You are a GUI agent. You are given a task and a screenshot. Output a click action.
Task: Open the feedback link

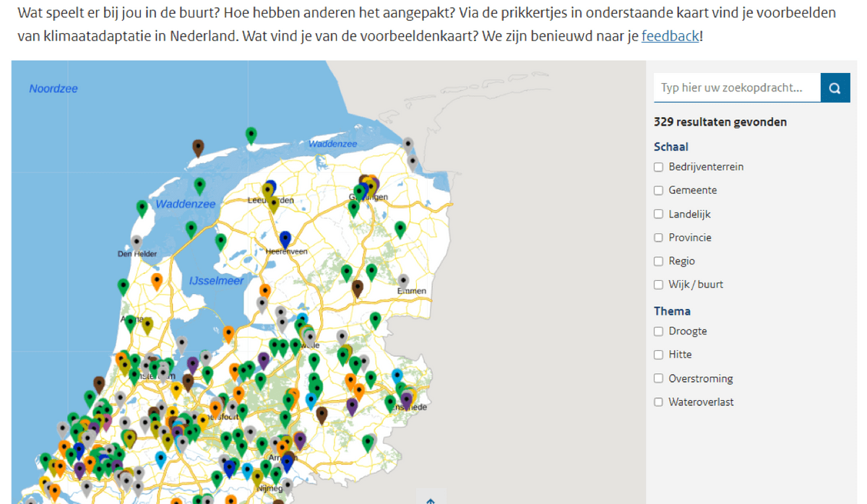(x=670, y=36)
